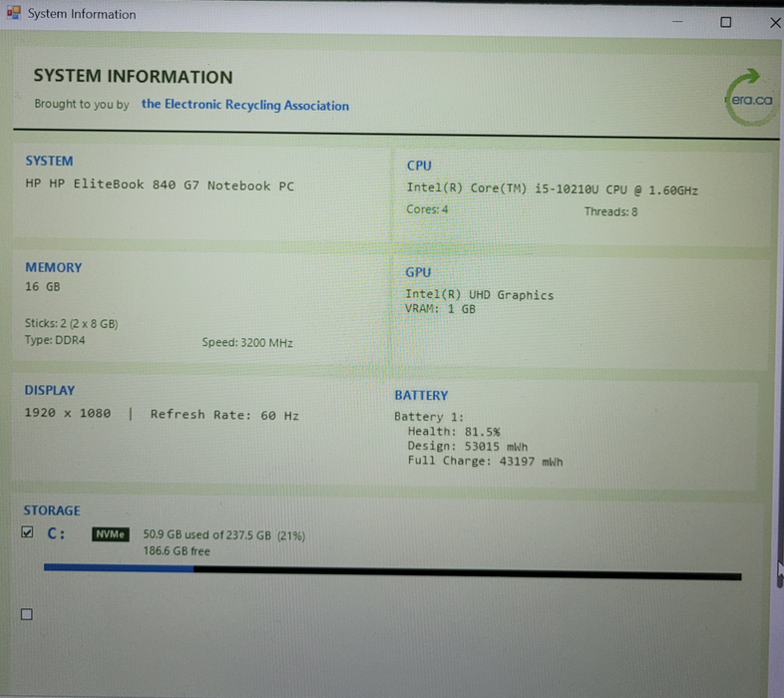Click the era.ca recycling logo

tap(750, 97)
